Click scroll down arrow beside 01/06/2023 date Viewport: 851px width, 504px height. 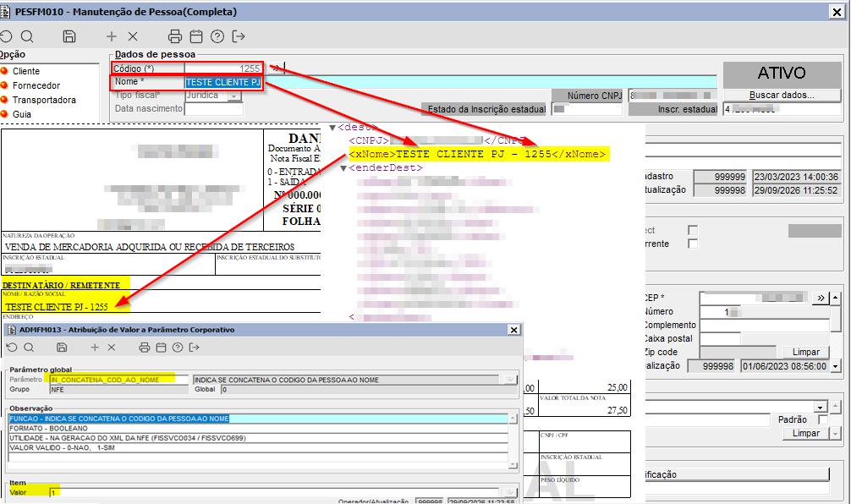click(835, 366)
